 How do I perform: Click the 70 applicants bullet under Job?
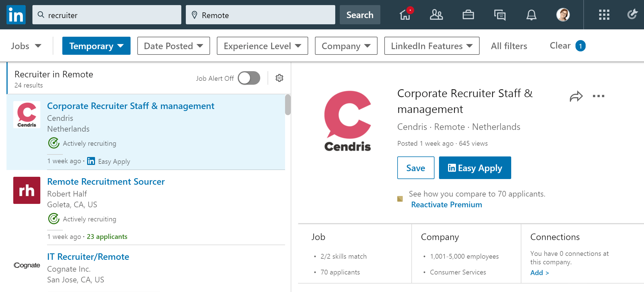[x=340, y=272]
